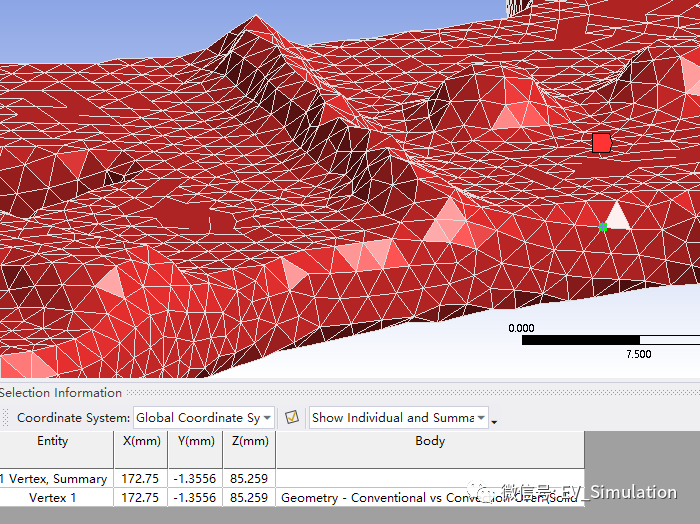Select the '1 Vertex, Summary' row
The width and height of the screenshot is (700, 524).
click(292, 478)
